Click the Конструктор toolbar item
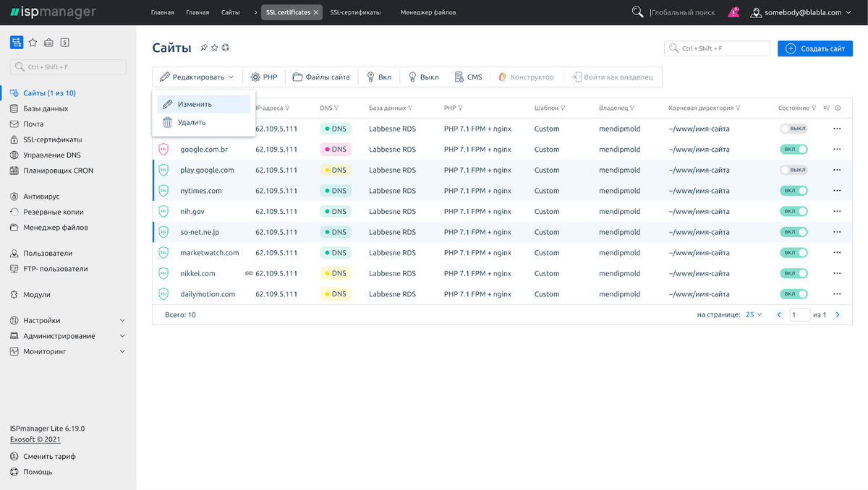Viewport: 868px width, 490px height. 526,77
